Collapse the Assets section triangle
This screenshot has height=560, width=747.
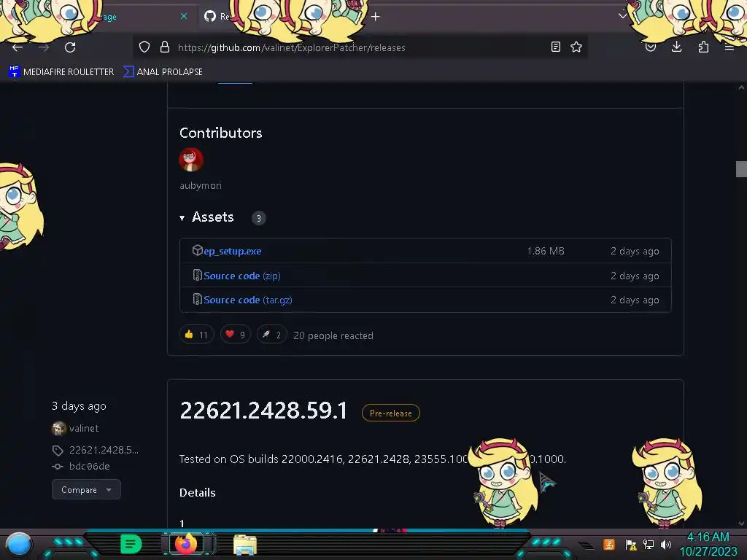point(182,218)
